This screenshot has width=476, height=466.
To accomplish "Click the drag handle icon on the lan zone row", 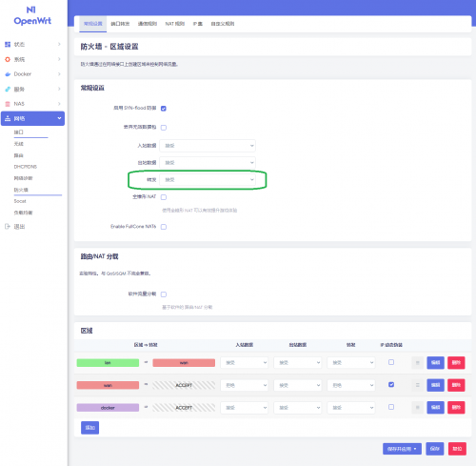I will click(417, 363).
